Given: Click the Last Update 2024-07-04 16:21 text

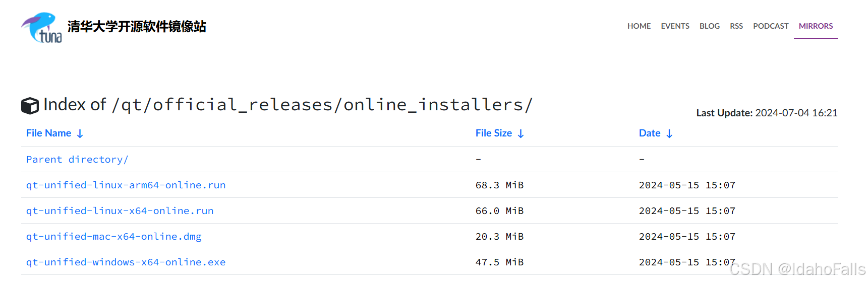Looking at the screenshot, I should [767, 113].
